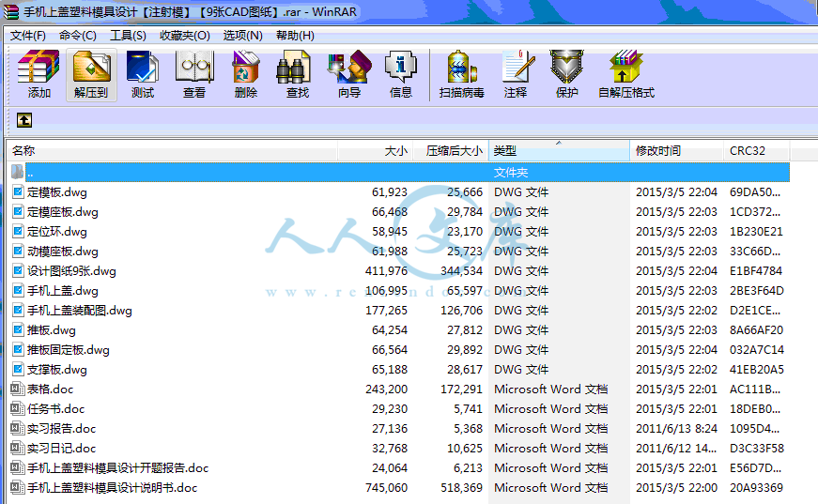Viewport: 818px width, 504px height.
Task: Go up one level with arrow icon
Action: pyautogui.click(x=24, y=120)
